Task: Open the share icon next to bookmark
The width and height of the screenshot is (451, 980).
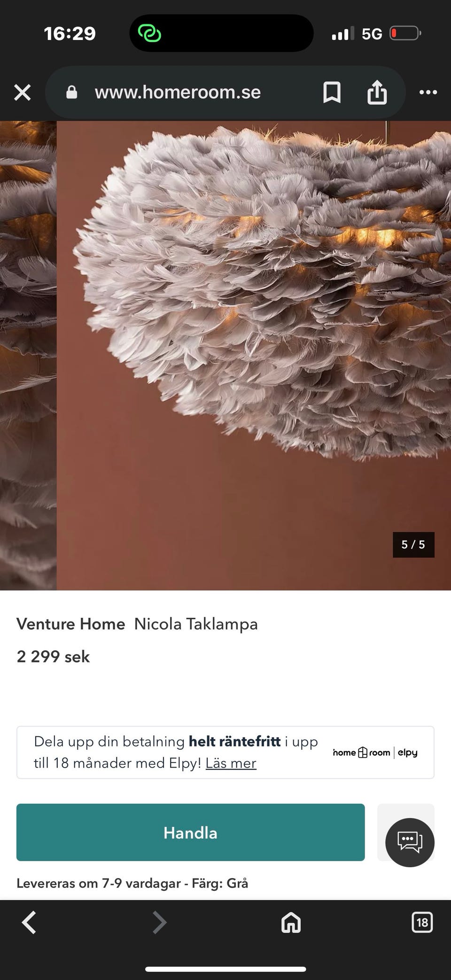Action: [x=377, y=92]
